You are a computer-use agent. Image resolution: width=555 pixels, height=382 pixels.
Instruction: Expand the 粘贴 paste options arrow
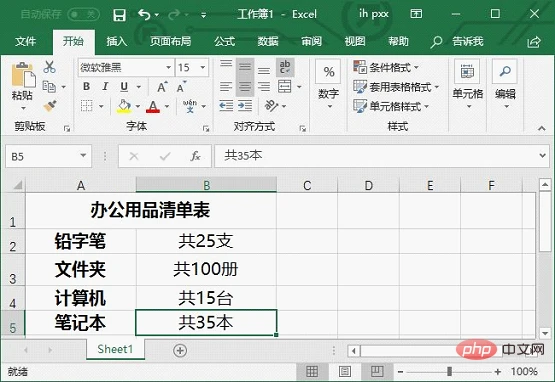[23, 108]
